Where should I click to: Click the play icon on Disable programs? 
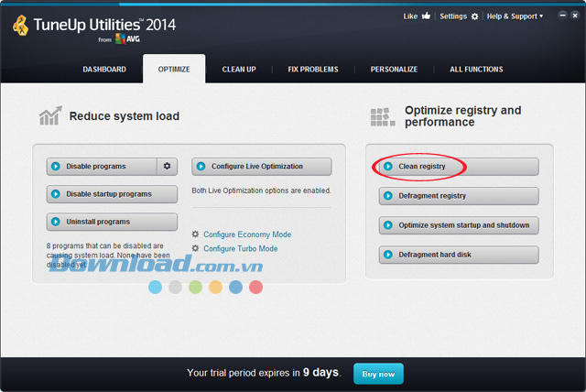[56, 167]
